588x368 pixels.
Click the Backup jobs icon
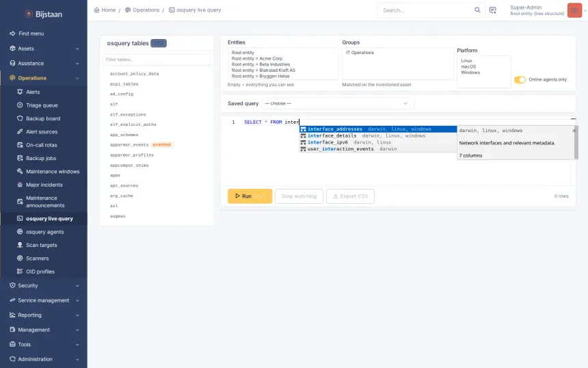tap(20, 158)
